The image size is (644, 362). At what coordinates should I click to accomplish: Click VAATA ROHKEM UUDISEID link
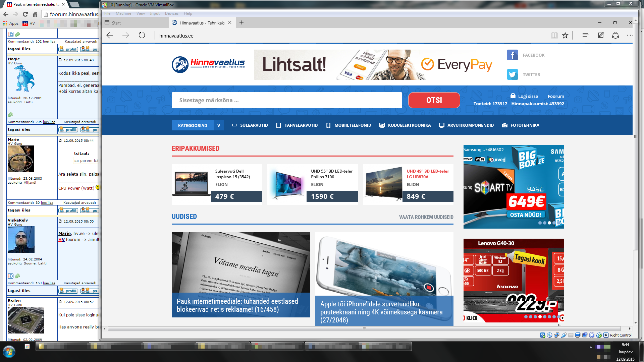[426, 217]
